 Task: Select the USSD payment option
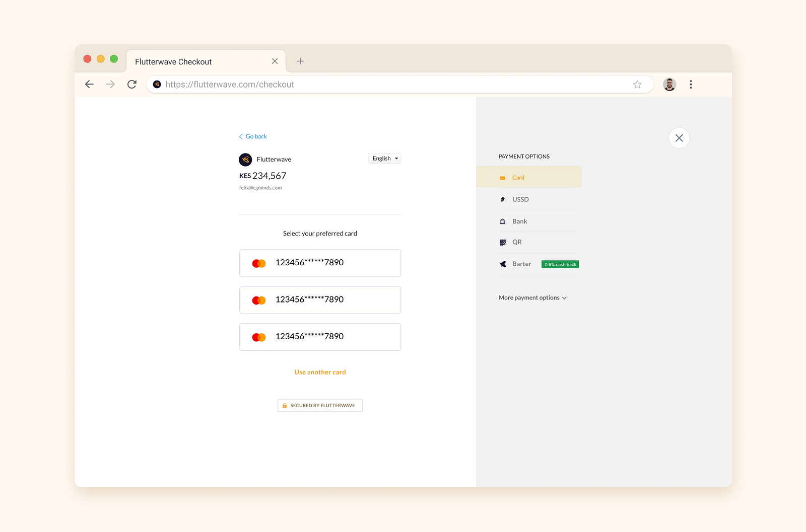pos(536,199)
